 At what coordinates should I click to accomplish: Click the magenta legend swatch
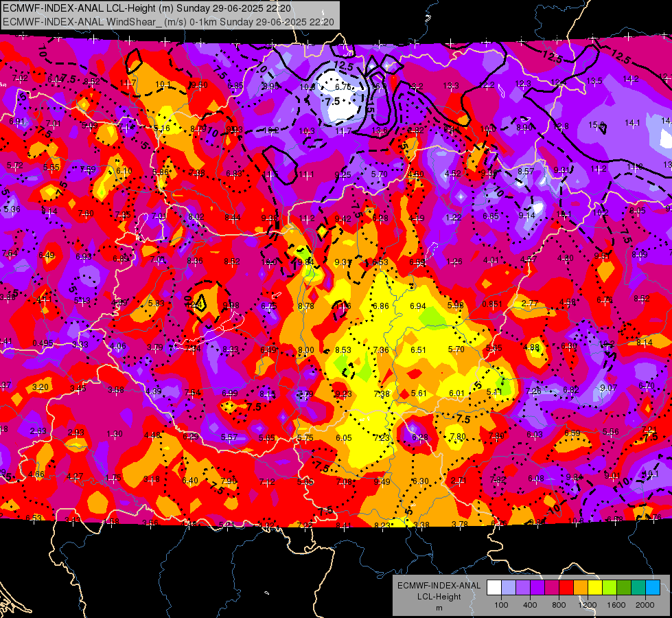(x=552, y=588)
